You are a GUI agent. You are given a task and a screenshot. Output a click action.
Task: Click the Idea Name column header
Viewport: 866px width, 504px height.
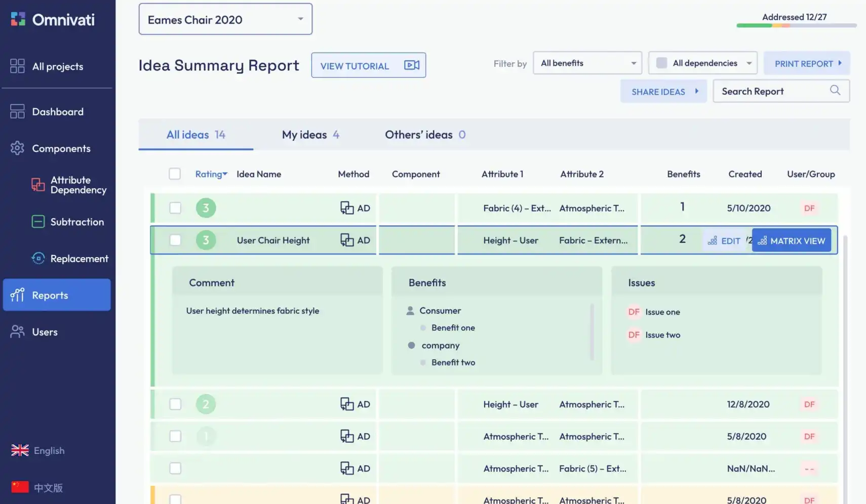coord(259,174)
